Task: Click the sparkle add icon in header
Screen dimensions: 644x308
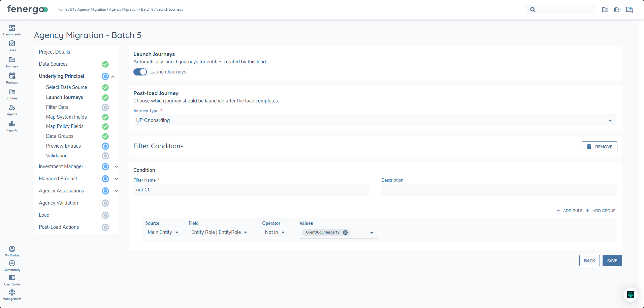Action: 629,9
